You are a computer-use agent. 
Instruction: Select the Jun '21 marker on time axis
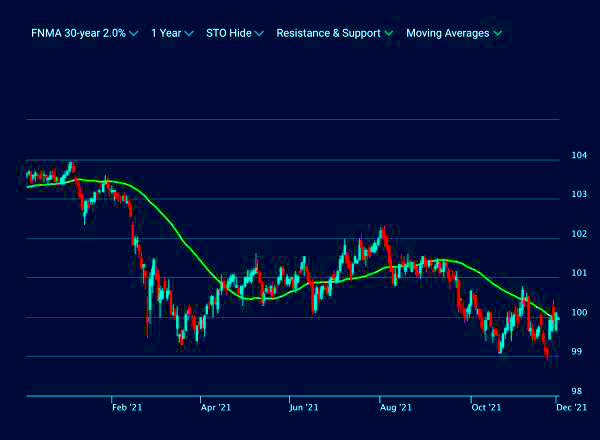pos(304,407)
